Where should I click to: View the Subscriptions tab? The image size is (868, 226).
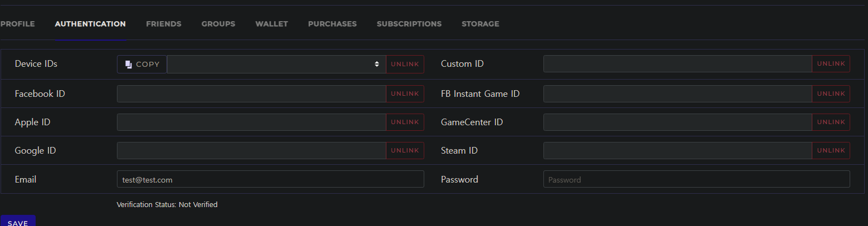point(409,24)
